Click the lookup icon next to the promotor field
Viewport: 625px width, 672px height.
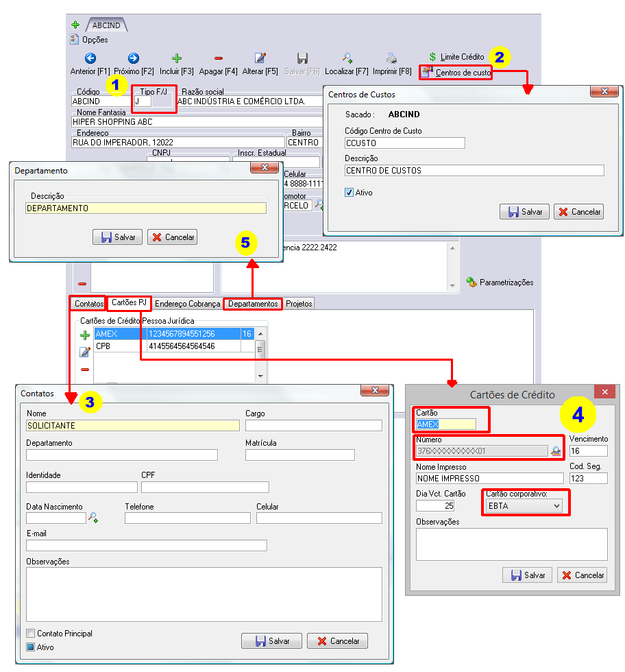pyautogui.click(x=319, y=205)
